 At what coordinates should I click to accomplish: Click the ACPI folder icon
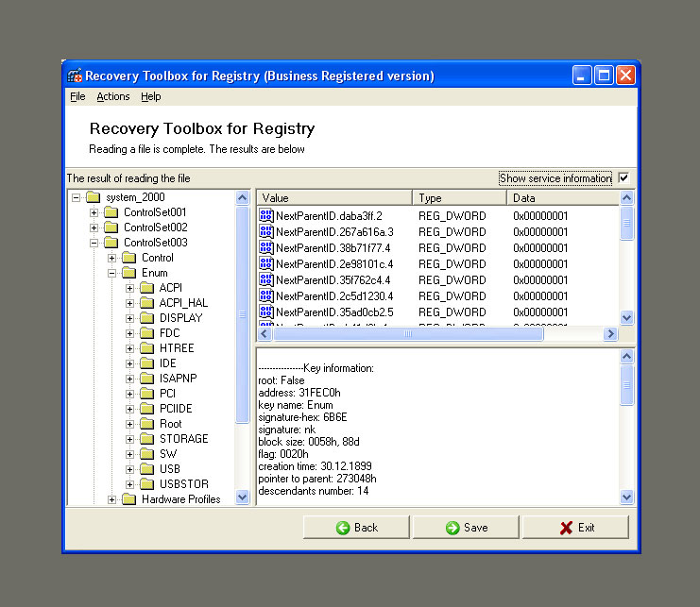[x=146, y=288]
